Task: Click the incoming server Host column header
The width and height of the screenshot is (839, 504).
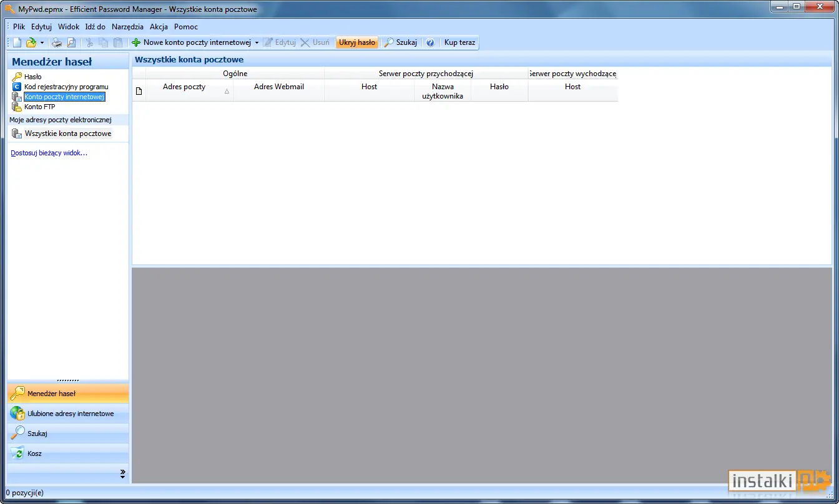Action: pos(369,90)
